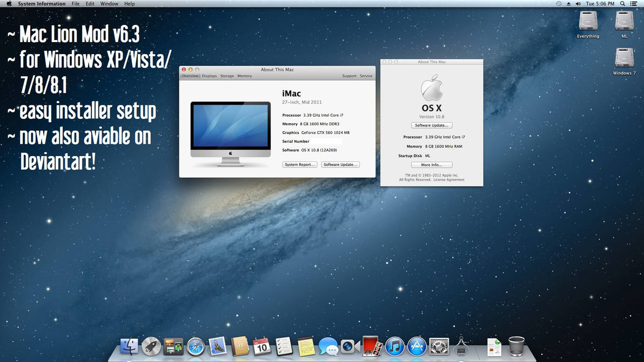Click the "Version 10.8" text

click(x=432, y=117)
